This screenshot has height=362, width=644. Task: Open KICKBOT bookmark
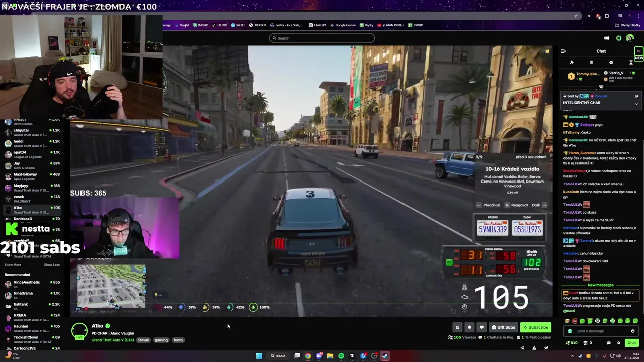pyautogui.click(x=257, y=25)
